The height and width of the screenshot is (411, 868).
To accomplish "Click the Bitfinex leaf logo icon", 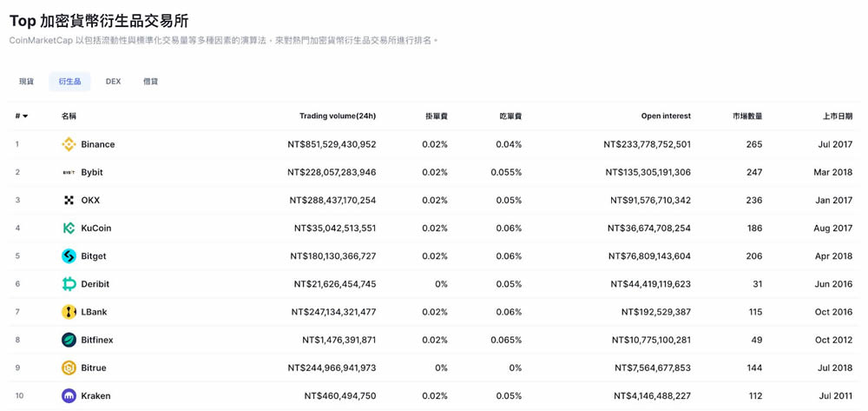I will click(x=69, y=340).
